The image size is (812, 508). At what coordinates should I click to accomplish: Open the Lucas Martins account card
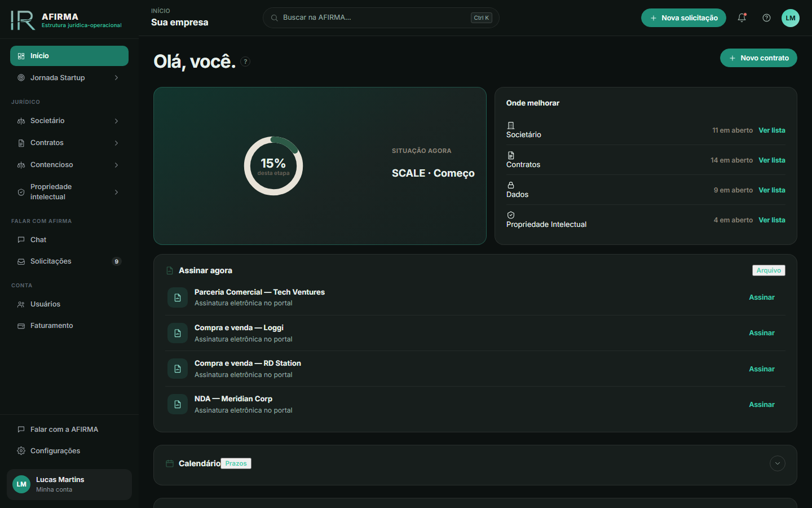coord(69,484)
